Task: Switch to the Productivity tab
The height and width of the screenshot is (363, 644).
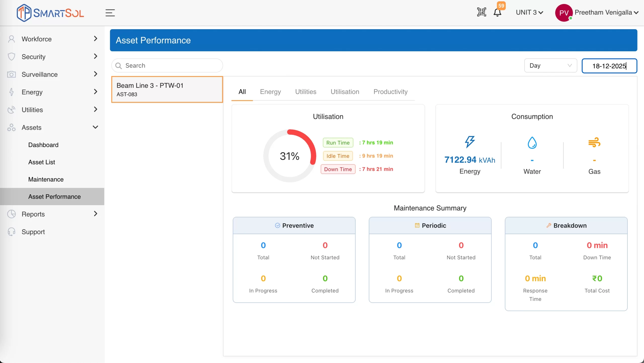Action: click(x=390, y=92)
